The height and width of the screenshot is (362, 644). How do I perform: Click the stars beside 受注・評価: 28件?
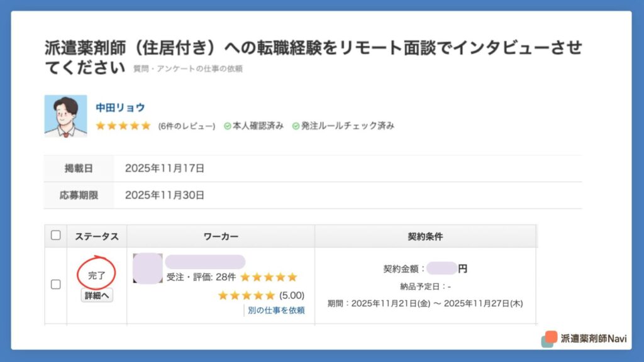point(269,277)
